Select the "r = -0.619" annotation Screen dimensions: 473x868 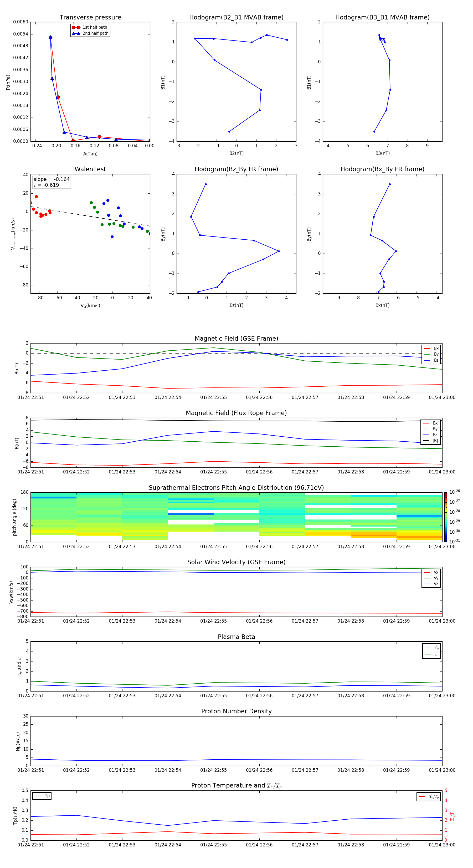pyautogui.click(x=47, y=185)
